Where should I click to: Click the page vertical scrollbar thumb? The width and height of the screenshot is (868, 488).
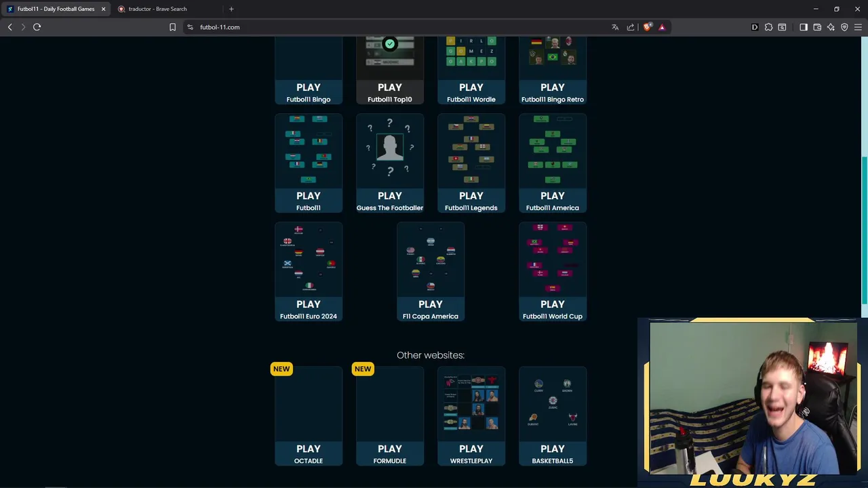tap(865, 230)
